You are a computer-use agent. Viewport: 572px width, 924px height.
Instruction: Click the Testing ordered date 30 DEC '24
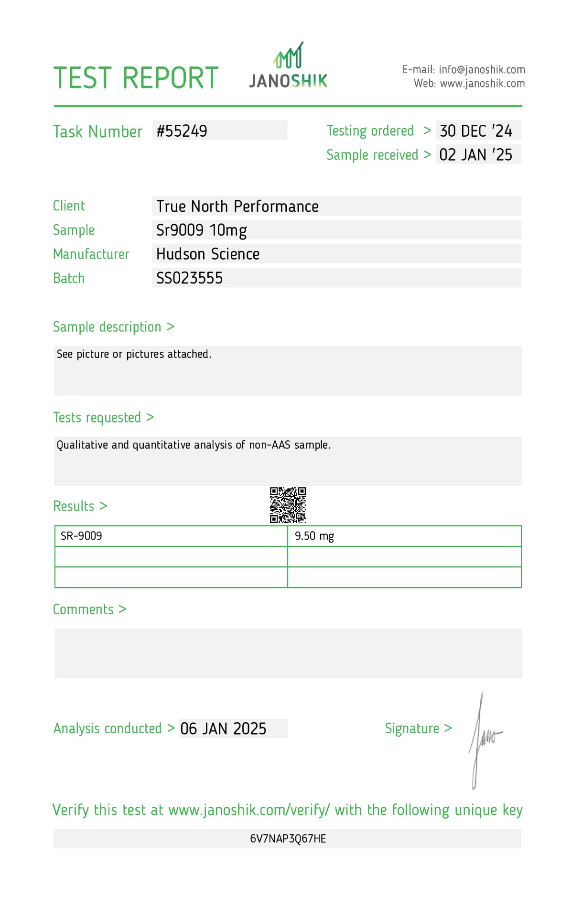[x=478, y=130]
